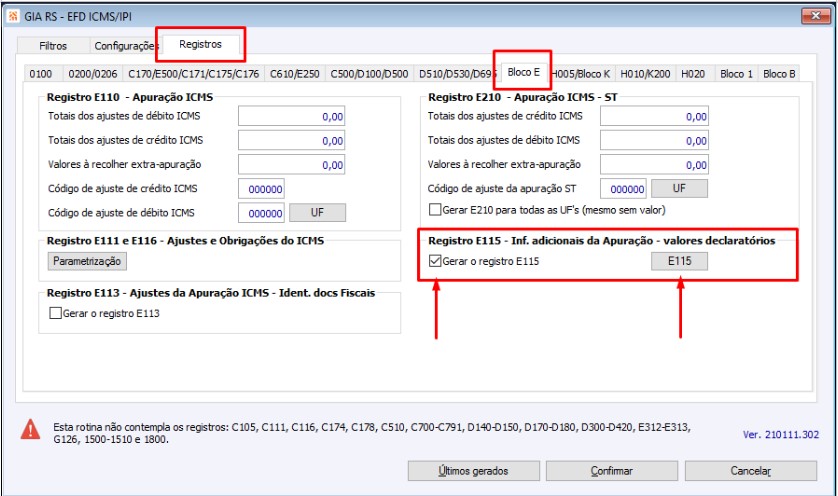
Task: Click Código de ajuste de débito ICMS field
Action: click(x=261, y=213)
